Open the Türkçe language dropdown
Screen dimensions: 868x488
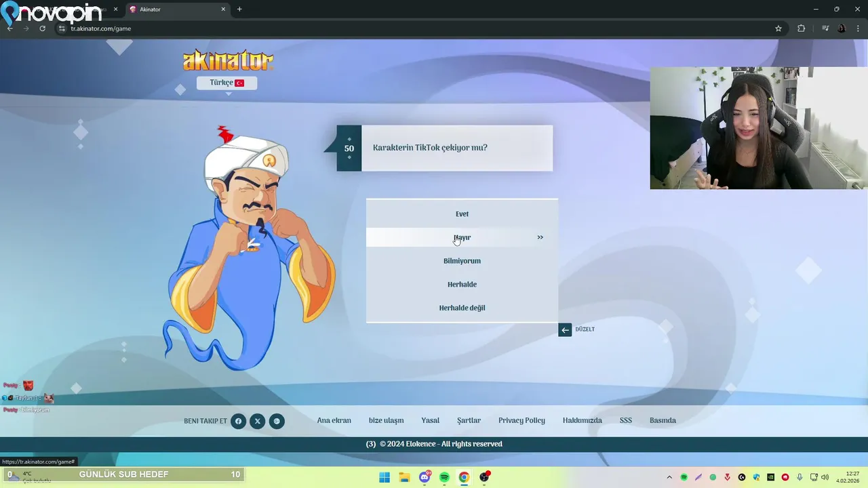tap(226, 83)
